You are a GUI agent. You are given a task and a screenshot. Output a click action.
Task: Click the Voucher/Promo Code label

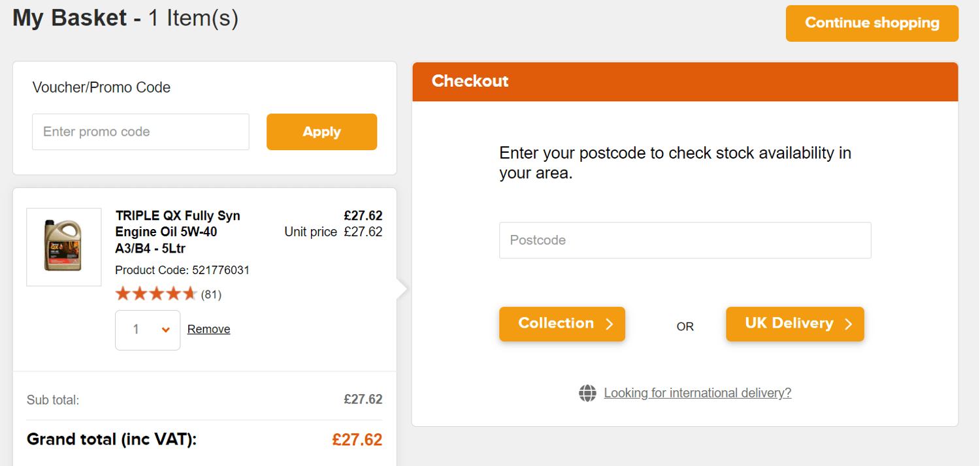click(x=101, y=87)
